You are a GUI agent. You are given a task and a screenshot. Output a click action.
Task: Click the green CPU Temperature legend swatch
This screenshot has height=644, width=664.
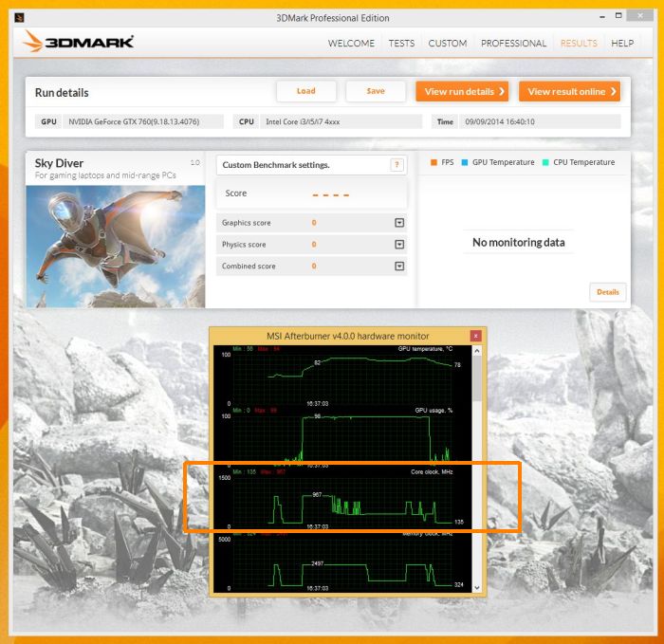pos(545,162)
